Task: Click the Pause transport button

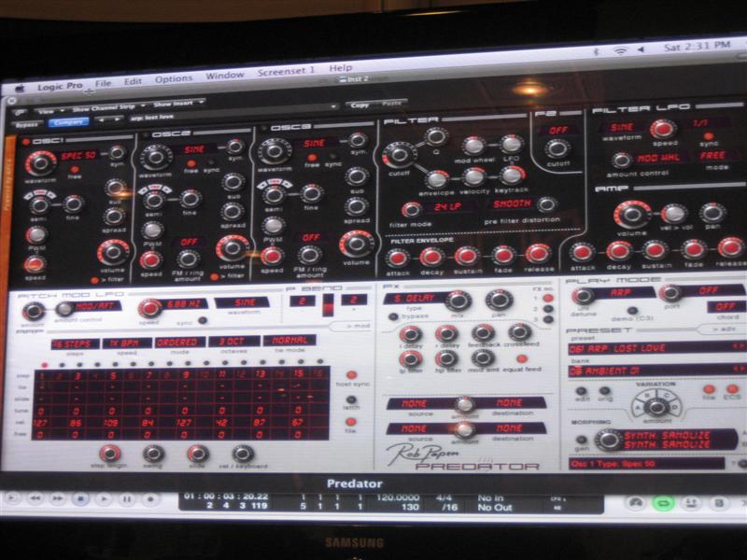Action: point(127,499)
